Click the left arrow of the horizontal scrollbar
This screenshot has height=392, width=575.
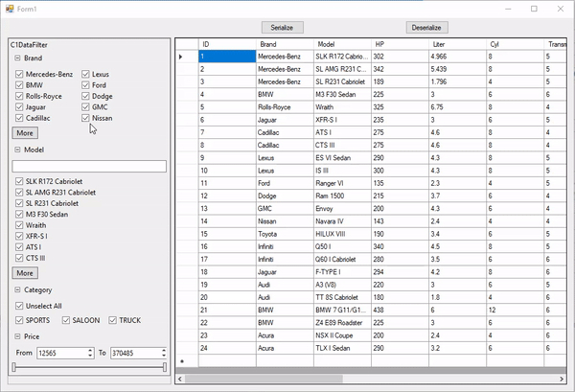coord(179,379)
